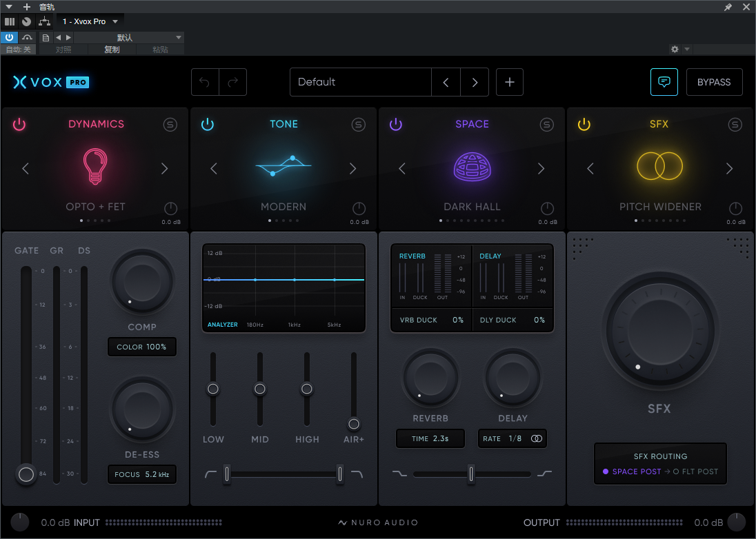
Task: Click the redo arrow button
Action: pyautogui.click(x=233, y=83)
